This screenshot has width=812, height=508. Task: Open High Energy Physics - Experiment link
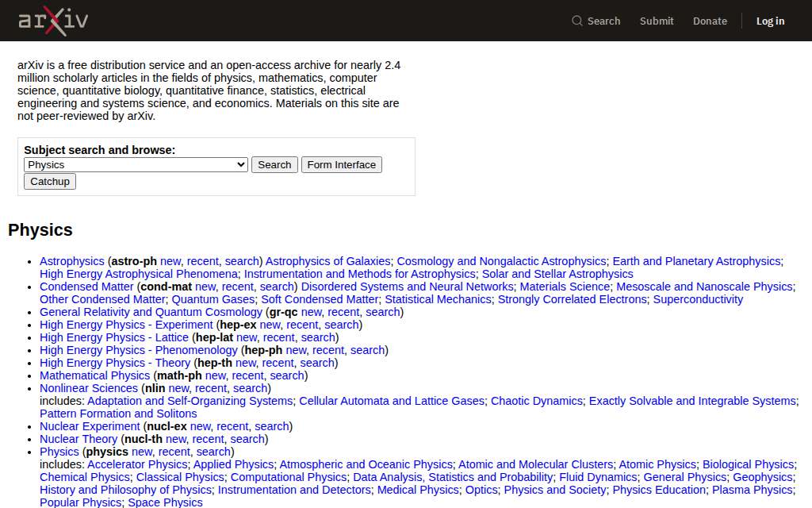coord(126,325)
